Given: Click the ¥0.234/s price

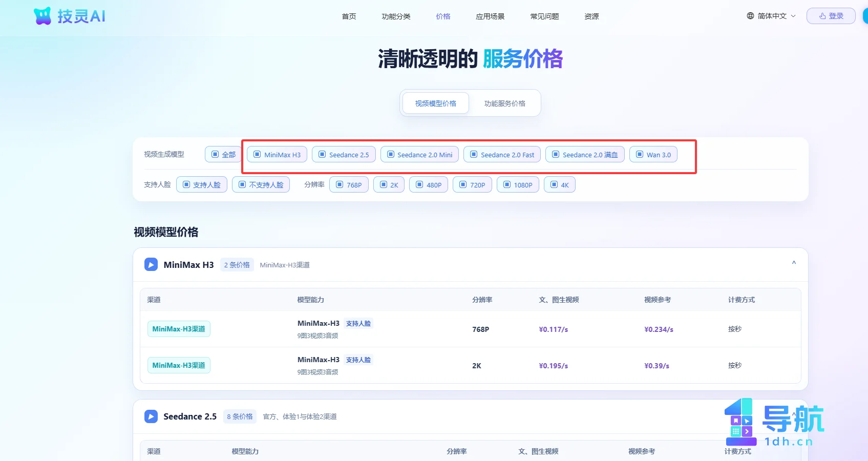Looking at the screenshot, I should (x=659, y=329).
